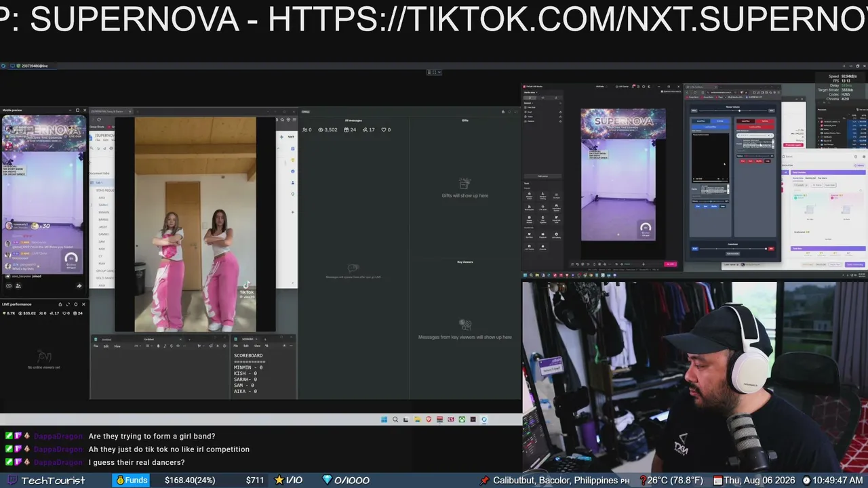Image resolution: width=868 pixels, height=488 pixels.
Task: Open the File menu in Untitled Notepad
Action: 96,346
